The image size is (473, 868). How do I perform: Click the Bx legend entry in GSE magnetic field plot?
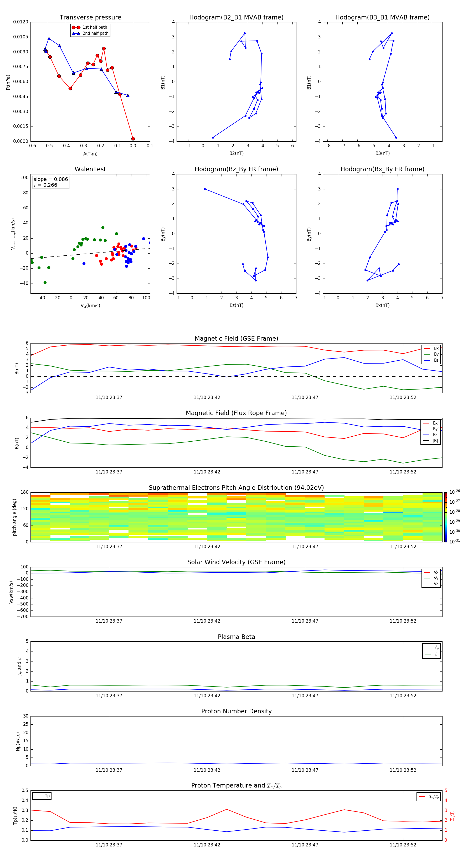431,349
